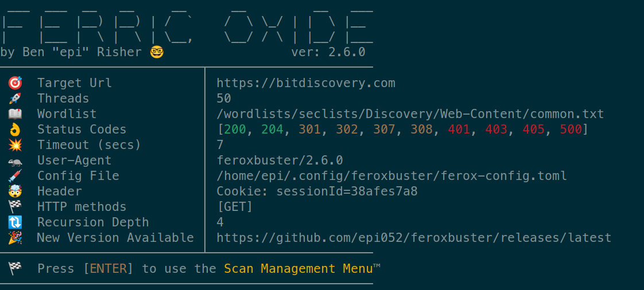Click the party popper beside New Version Available
The image size is (644, 290).
pyautogui.click(x=15, y=238)
